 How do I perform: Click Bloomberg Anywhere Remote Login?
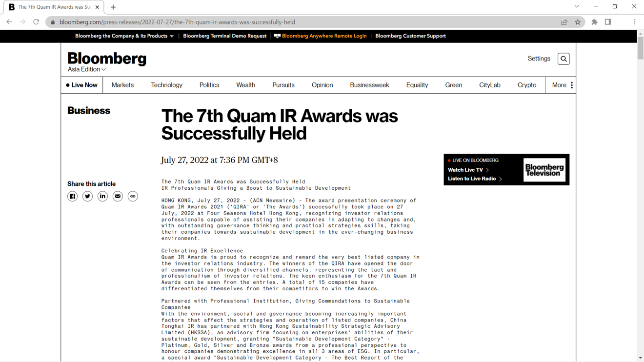pos(321,36)
